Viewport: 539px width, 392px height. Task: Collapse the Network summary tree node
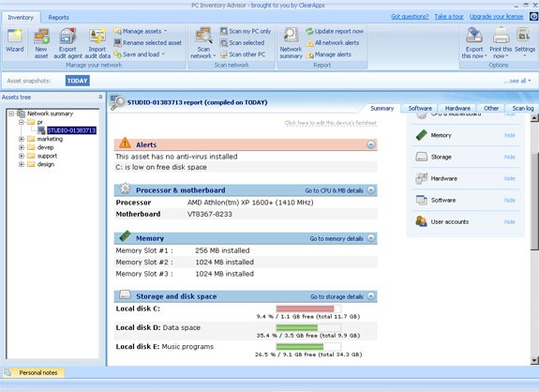(11, 113)
